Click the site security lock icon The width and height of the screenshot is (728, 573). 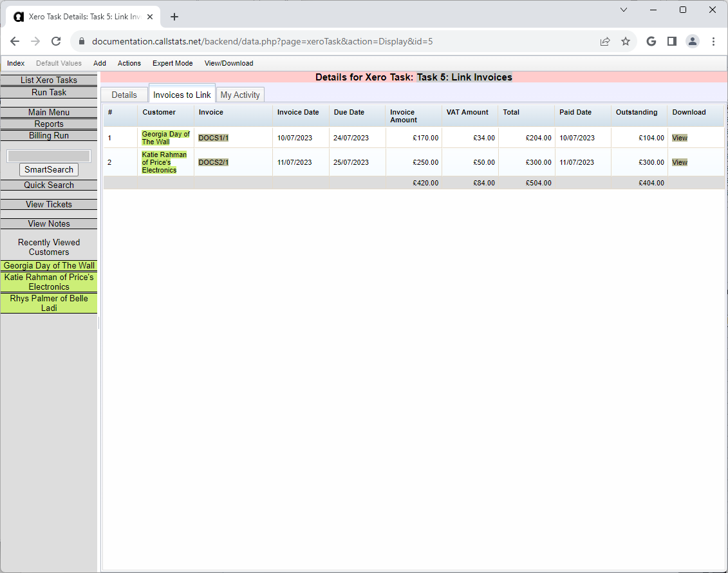(81, 41)
